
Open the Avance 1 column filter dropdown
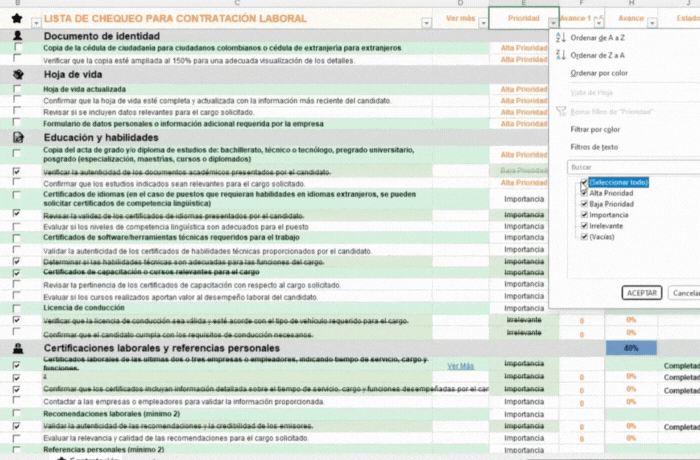click(599, 22)
